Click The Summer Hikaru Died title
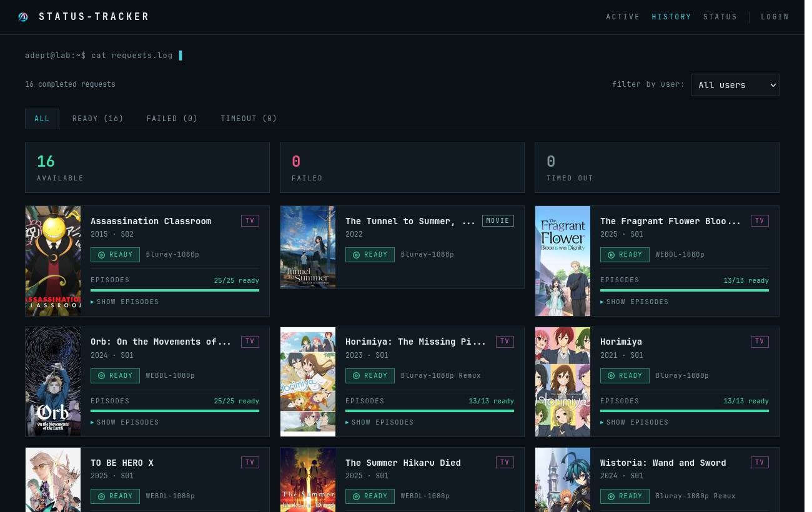 coord(403,463)
